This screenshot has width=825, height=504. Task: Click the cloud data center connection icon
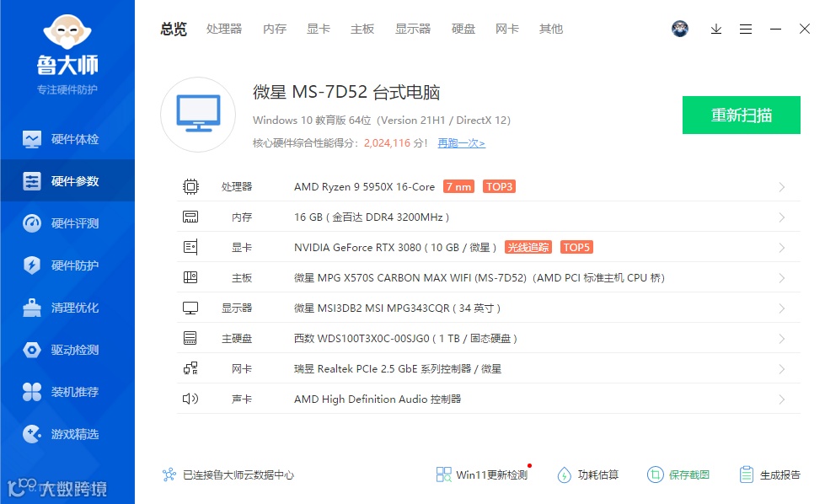tap(169, 475)
